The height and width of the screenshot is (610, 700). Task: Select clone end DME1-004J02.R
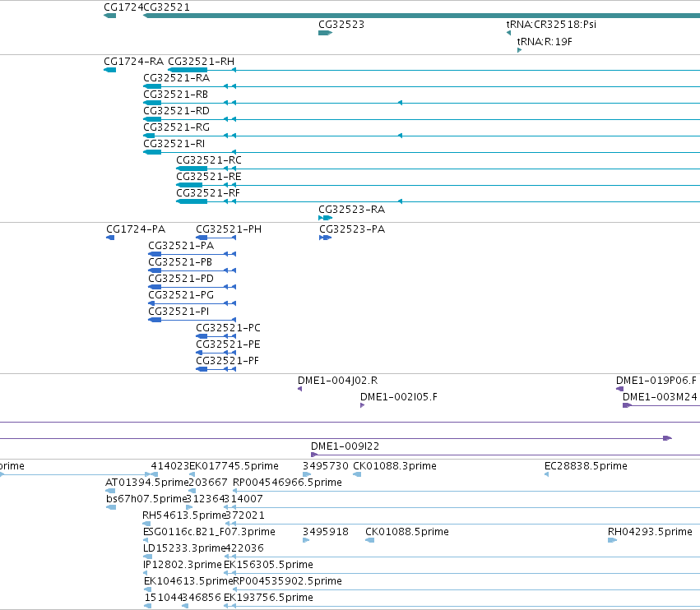337,381
